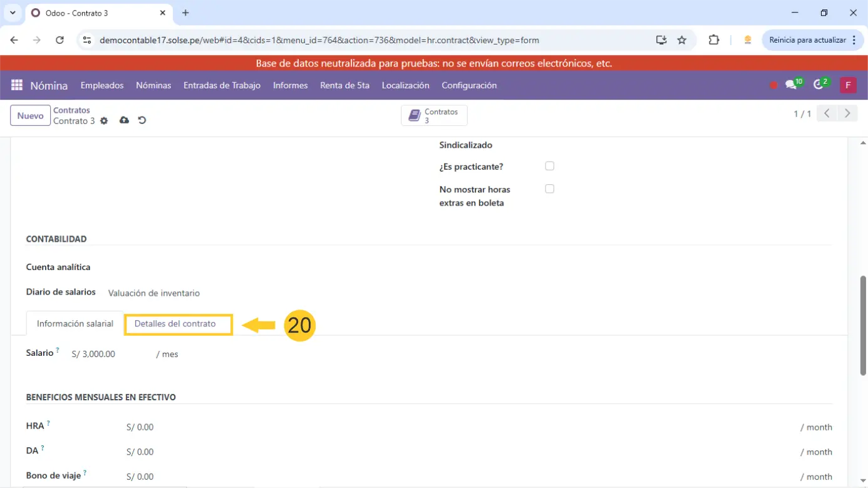The image size is (868, 488).
Task: Open the Diario de salarios field selector
Action: click(x=154, y=293)
